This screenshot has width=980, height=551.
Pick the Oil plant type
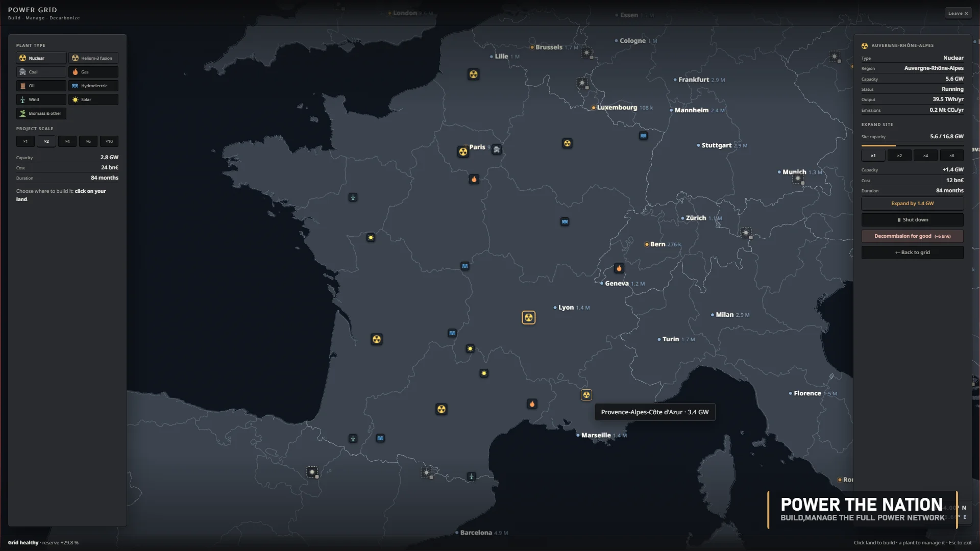coord(41,86)
